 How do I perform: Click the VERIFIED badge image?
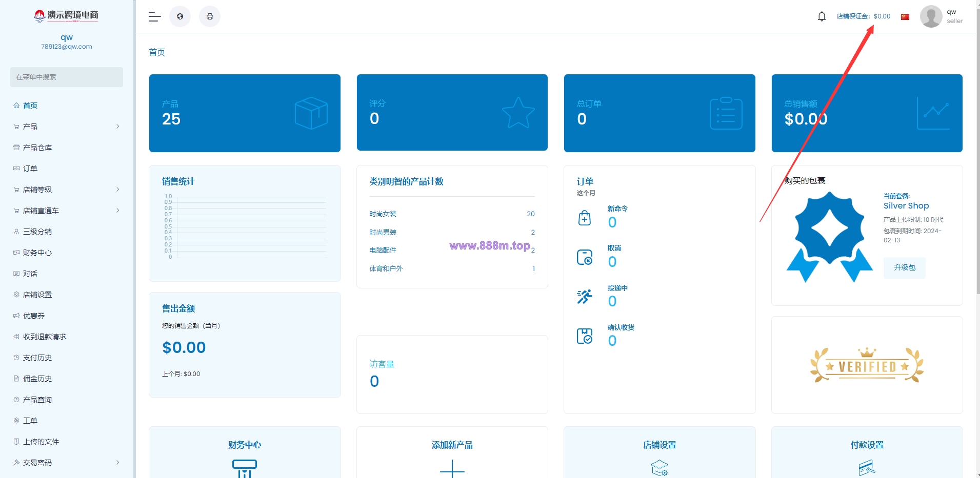867,365
